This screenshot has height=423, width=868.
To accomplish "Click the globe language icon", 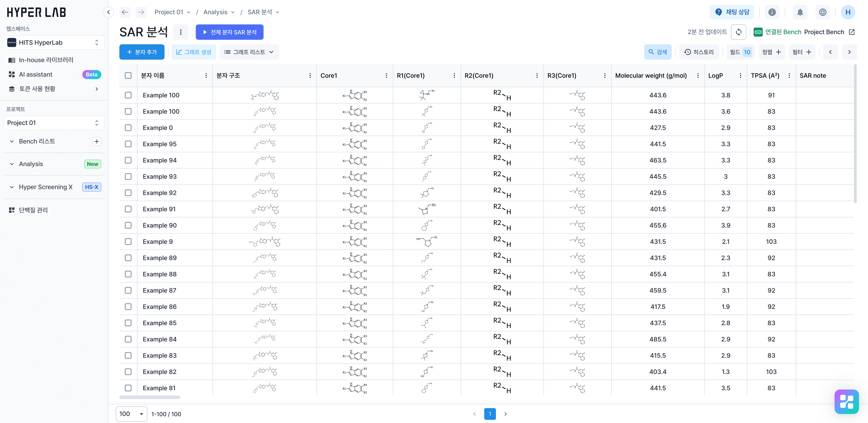I will click(x=823, y=12).
